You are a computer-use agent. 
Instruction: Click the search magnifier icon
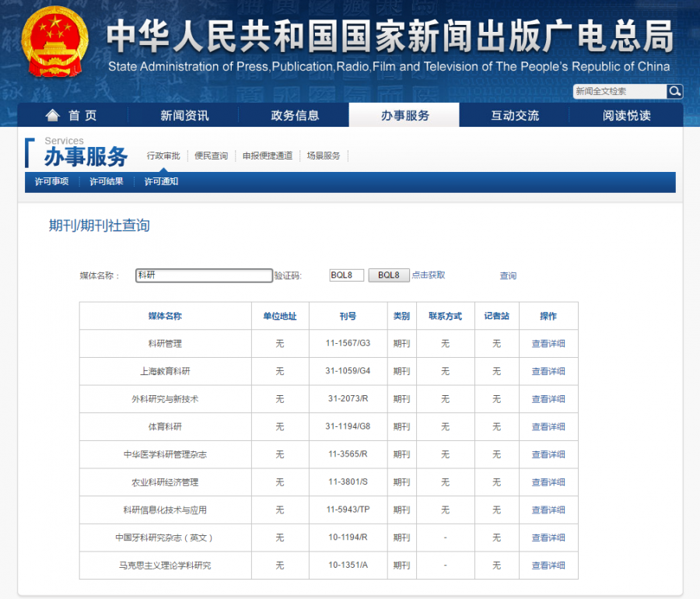(x=674, y=91)
